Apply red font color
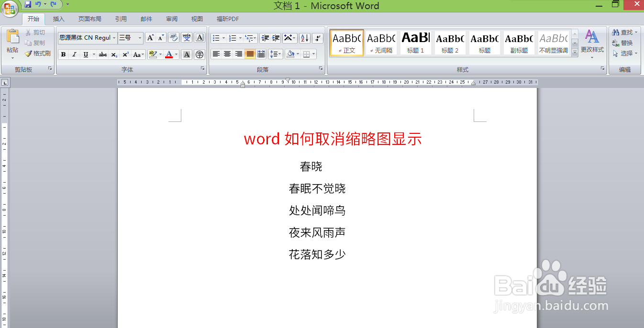 169,55
